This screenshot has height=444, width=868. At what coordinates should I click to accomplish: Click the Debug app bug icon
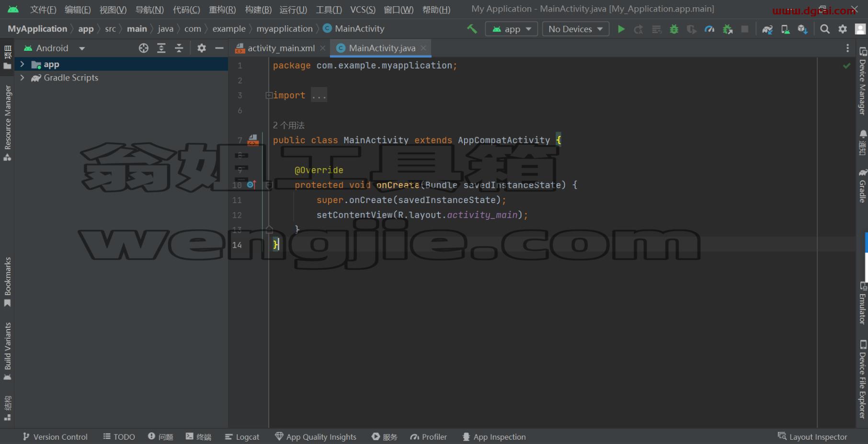[674, 29]
